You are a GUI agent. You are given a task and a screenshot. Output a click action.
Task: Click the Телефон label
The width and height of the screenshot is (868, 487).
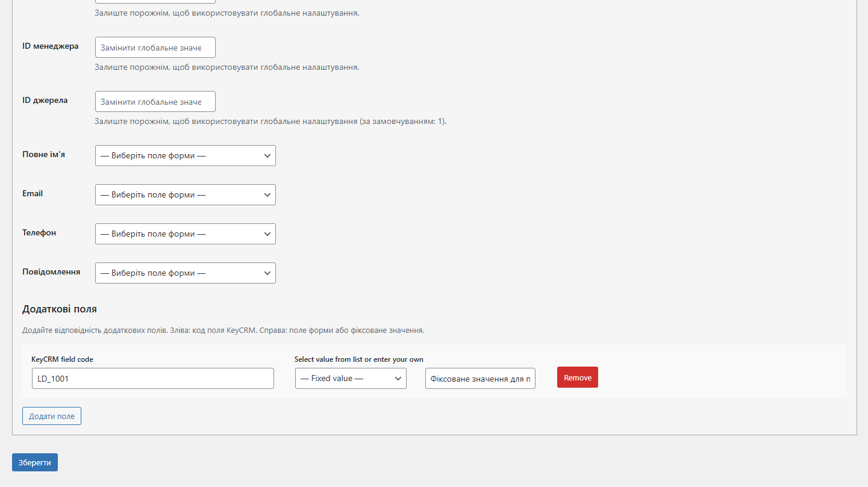point(39,233)
